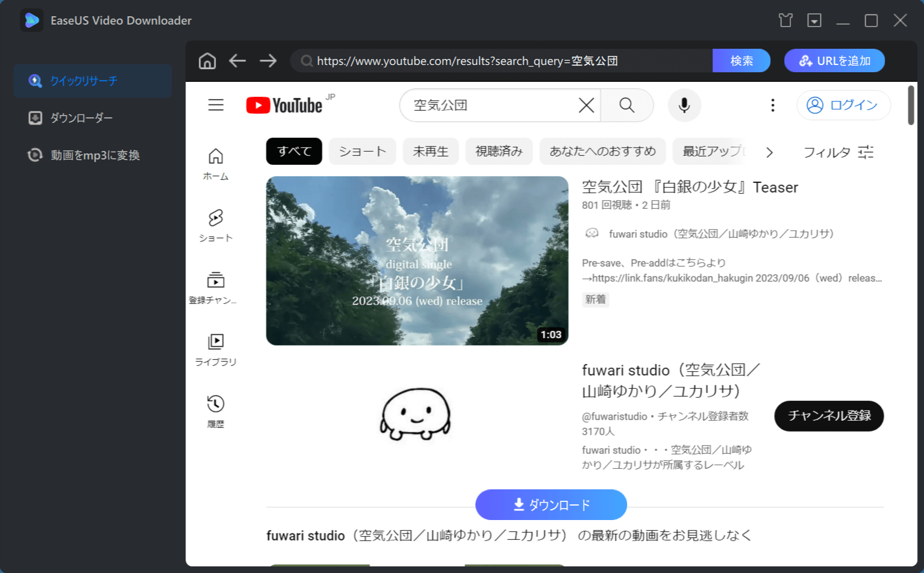Navigate forward with the right arrow
Image resolution: width=924 pixels, height=573 pixels.
pyautogui.click(x=268, y=61)
